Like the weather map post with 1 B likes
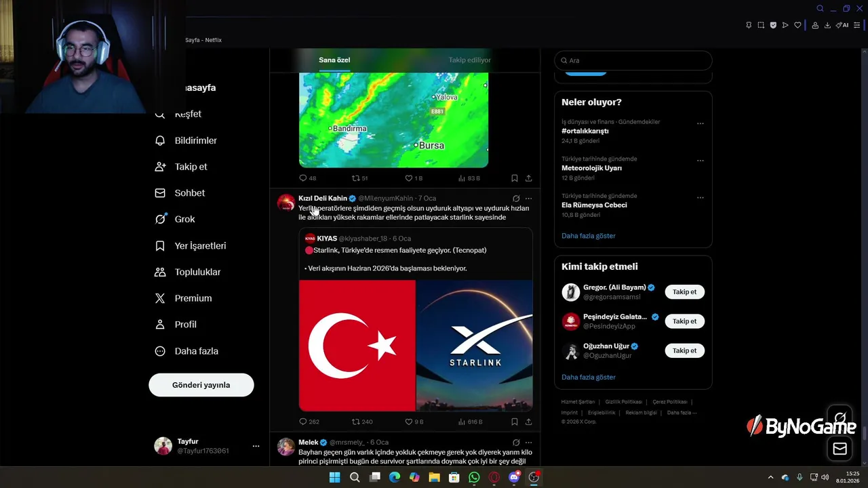This screenshot has height=488, width=868. [x=414, y=178]
